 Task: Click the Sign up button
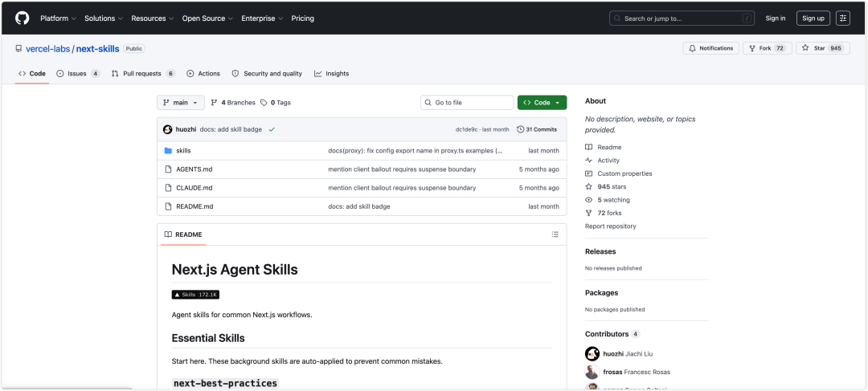tap(813, 18)
